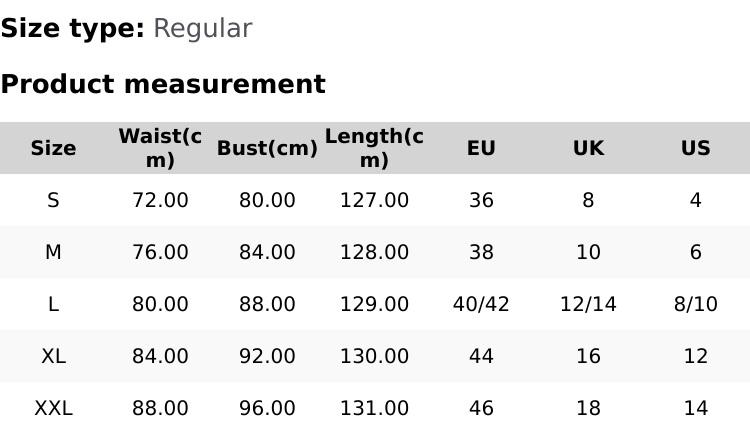
Task: Click the Size type Regular value
Action: click(202, 28)
